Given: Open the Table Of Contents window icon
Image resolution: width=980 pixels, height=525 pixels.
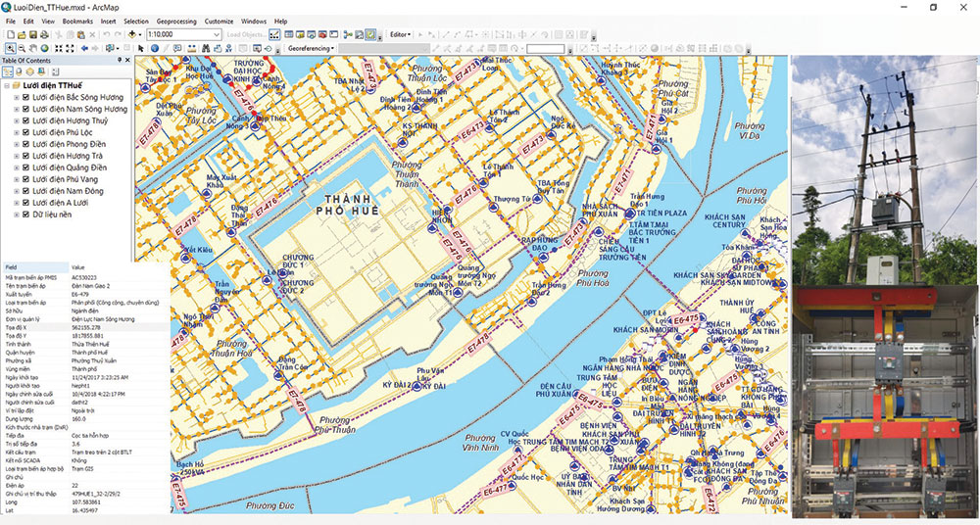Looking at the screenshot, I should click(288, 34).
